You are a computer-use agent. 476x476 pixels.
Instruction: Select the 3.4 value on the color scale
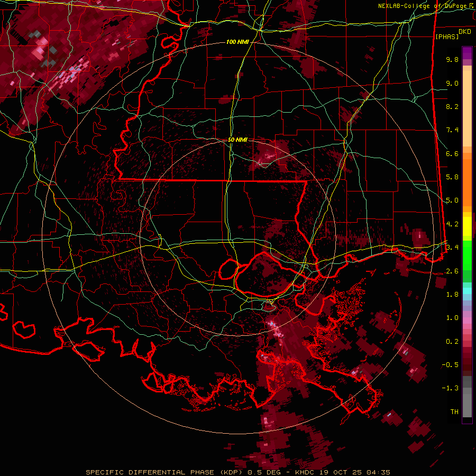452,248
